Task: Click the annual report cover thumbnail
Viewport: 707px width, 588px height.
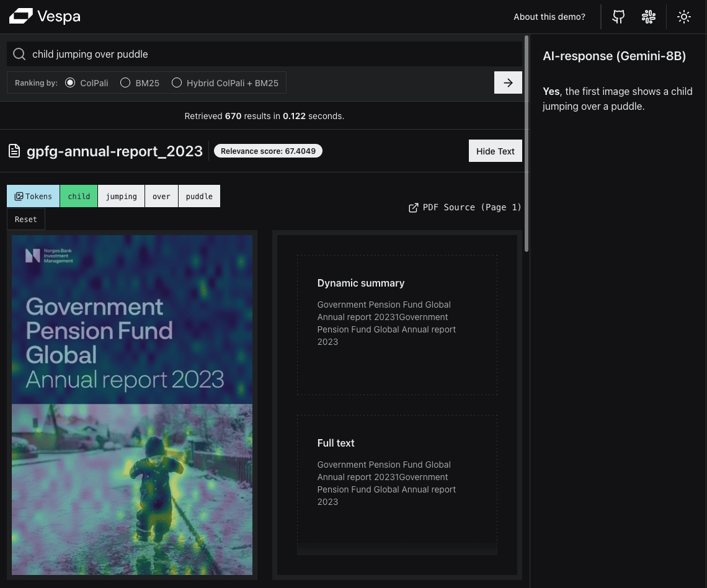Action: point(132,405)
